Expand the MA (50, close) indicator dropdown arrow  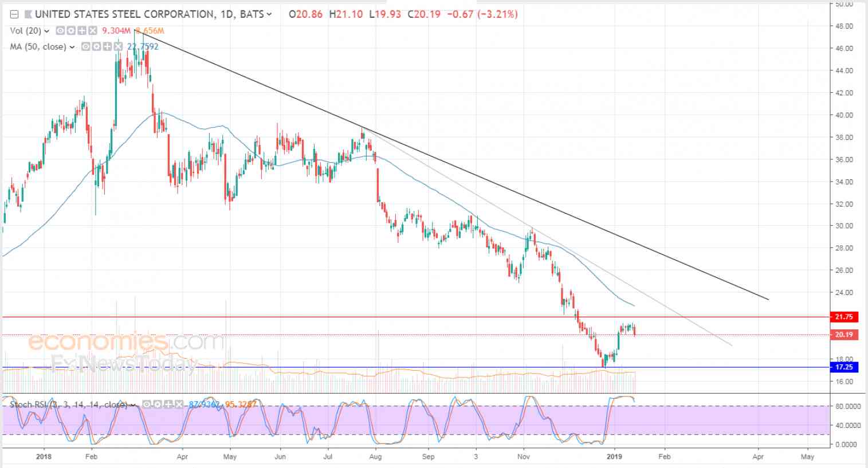(x=72, y=47)
